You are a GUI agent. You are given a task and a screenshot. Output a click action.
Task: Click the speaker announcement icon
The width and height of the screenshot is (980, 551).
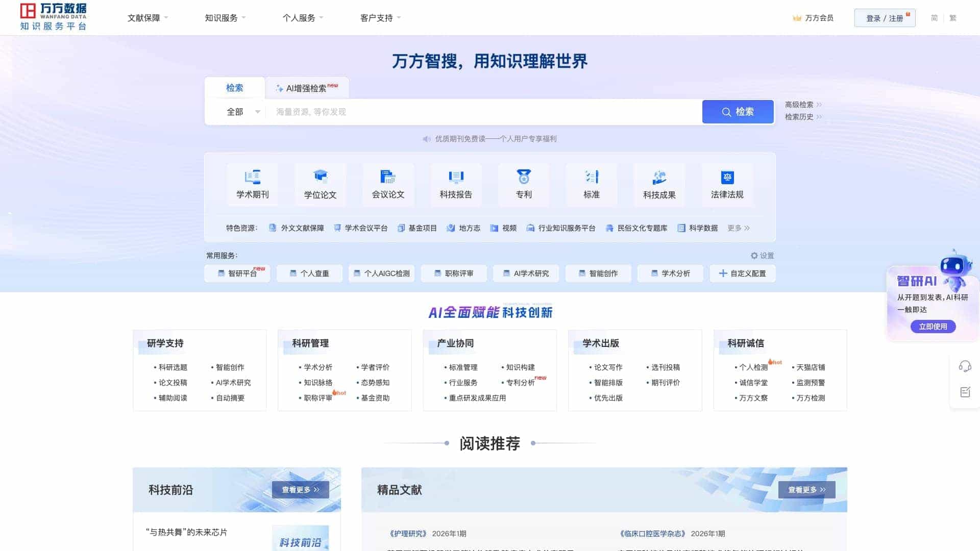tap(427, 139)
